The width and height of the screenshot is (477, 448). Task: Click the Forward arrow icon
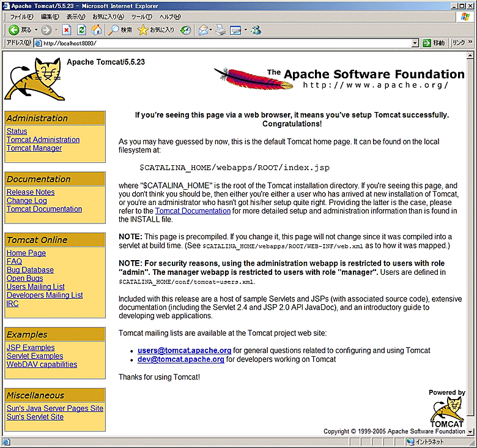46,30
